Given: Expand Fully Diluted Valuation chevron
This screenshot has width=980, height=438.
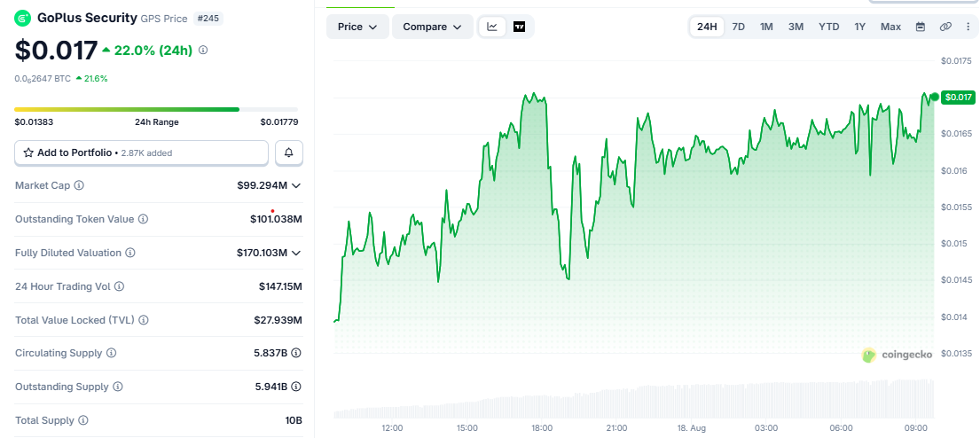Looking at the screenshot, I should (x=296, y=253).
